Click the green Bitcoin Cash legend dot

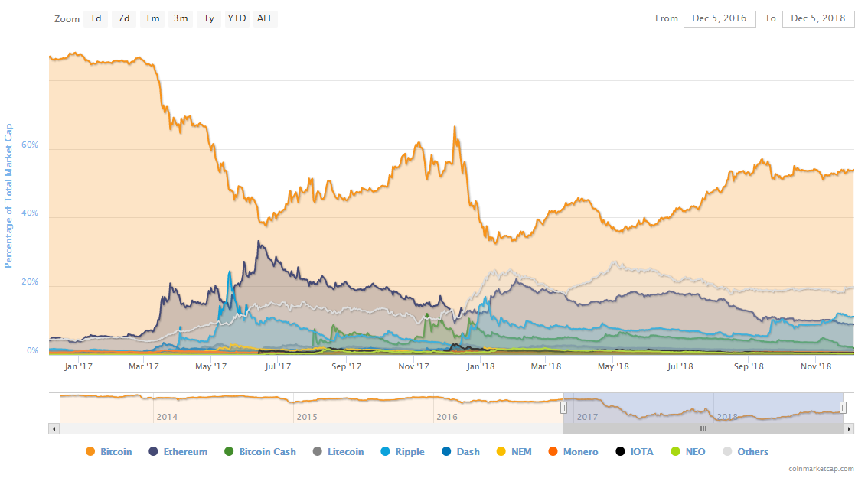pos(228,452)
